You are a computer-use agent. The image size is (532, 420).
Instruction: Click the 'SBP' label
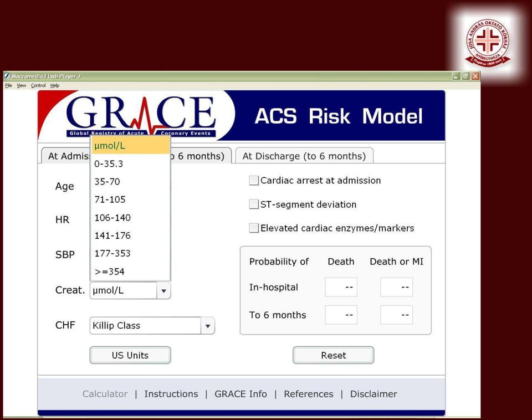point(65,254)
